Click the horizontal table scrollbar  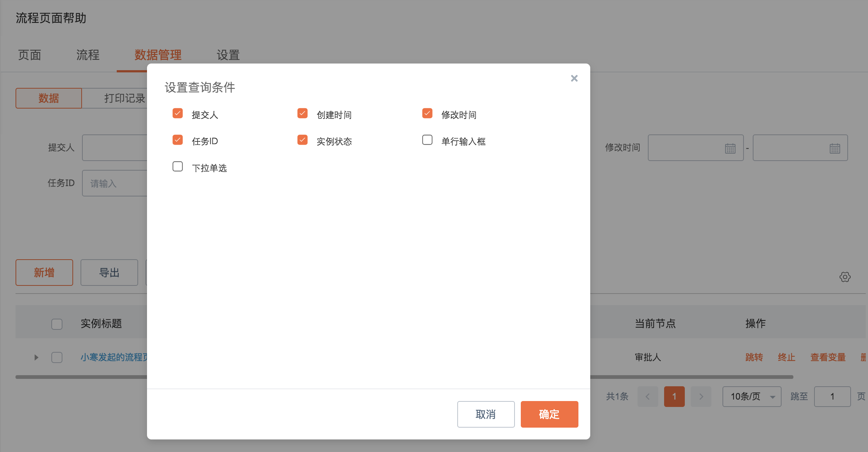(x=691, y=377)
